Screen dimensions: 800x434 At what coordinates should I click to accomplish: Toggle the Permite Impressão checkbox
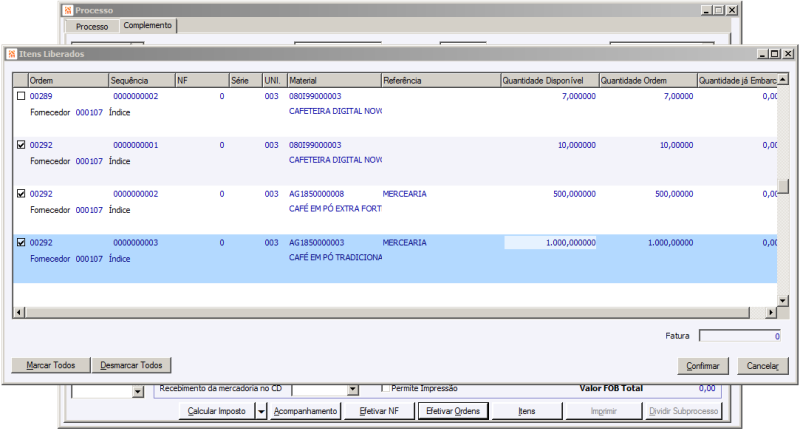386,388
